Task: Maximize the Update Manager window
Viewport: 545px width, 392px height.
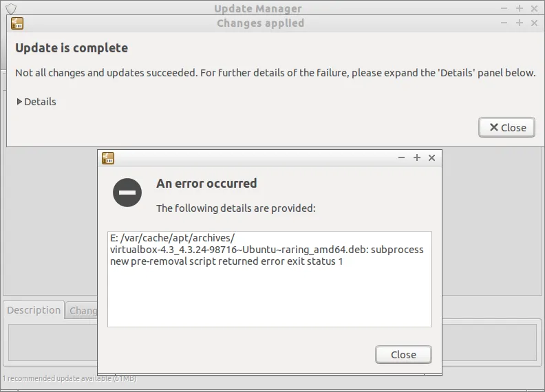Action: pos(520,8)
